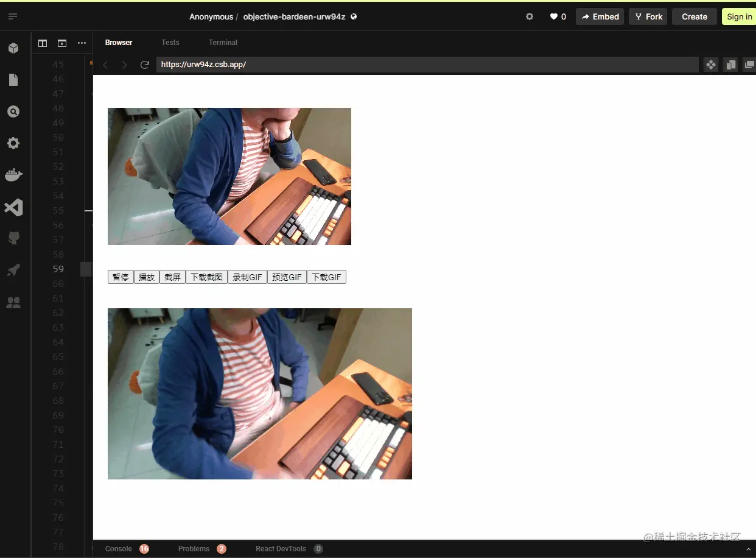The height and width of the screenshot is (558, 756).
Task: Open the file explorer in the sidebar
Action: tap(13, 80)
